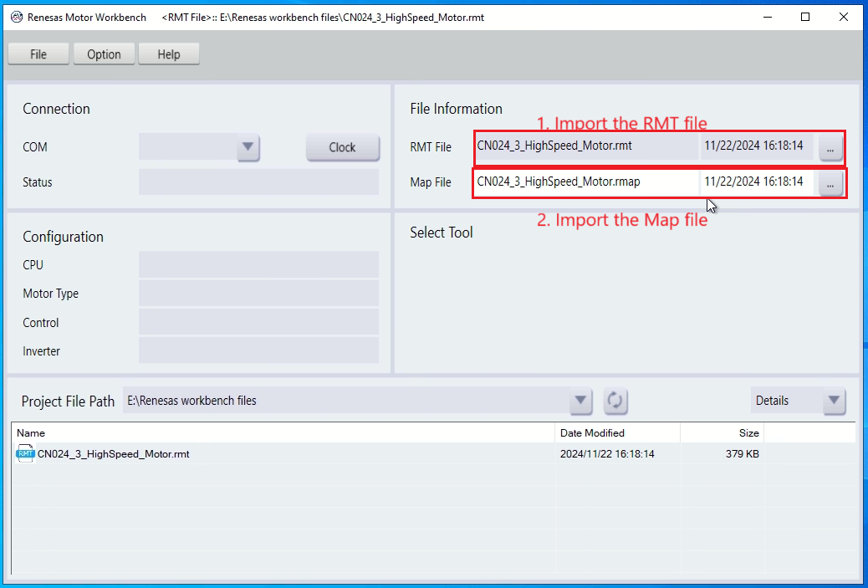Expand the COM port dropdown

248,146
